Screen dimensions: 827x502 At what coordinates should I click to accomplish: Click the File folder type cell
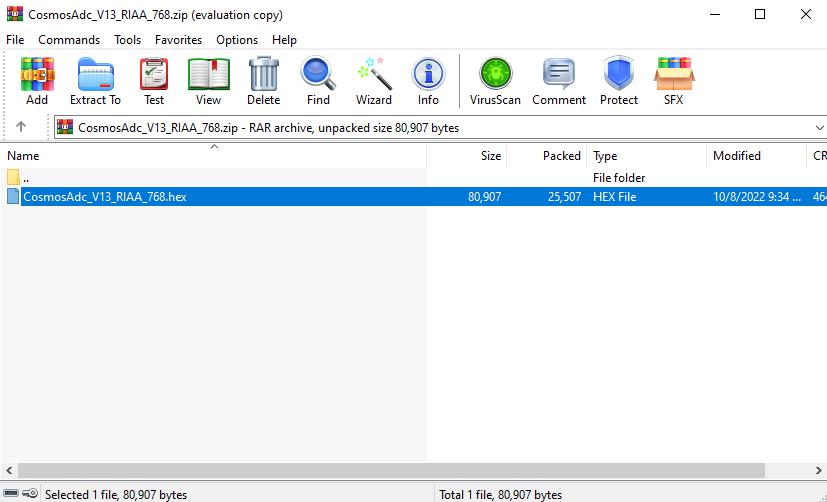(x=619, y=178)
